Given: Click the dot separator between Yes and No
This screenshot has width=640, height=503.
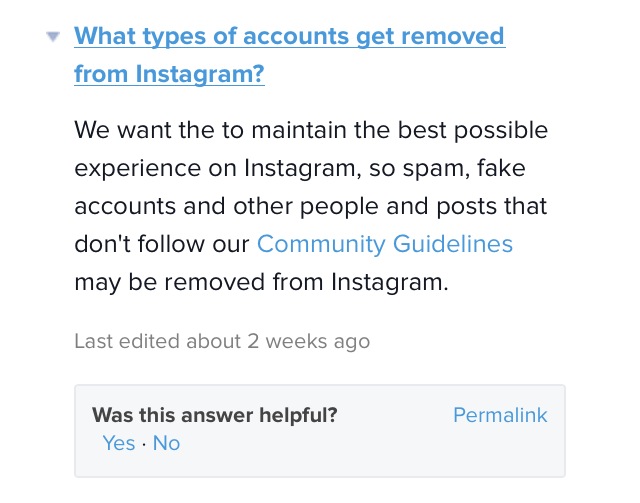Looking at the screenshot, I should tap(144, 443).
